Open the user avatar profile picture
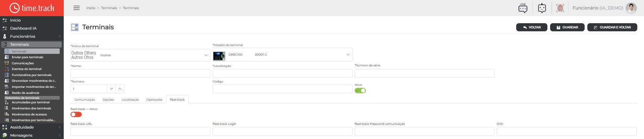Screen dimensions: 644x139 pos(631,8)
